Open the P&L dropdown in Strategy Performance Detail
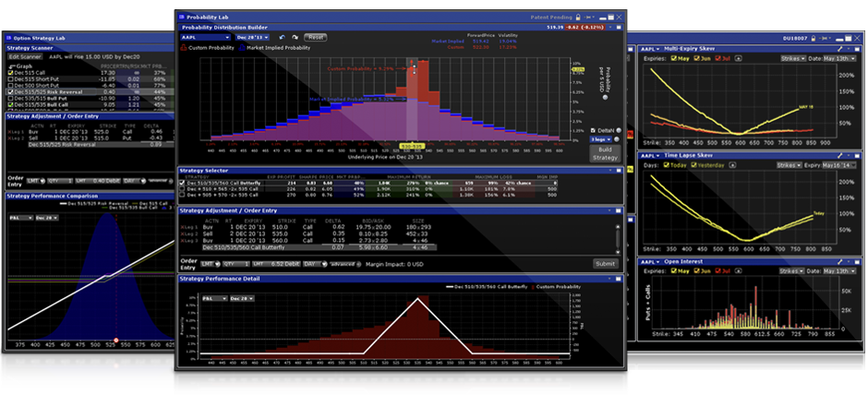 click(213, 298)
